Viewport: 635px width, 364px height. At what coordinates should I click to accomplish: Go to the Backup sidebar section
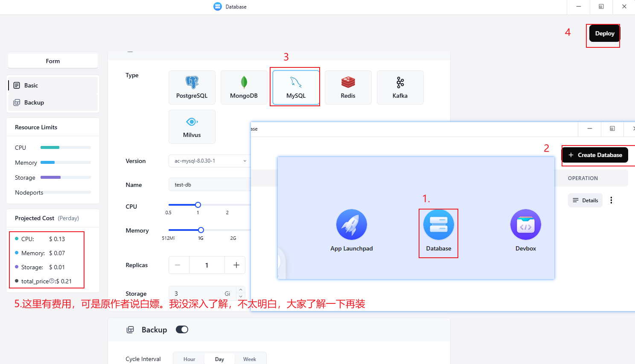[x=34, y=102]
